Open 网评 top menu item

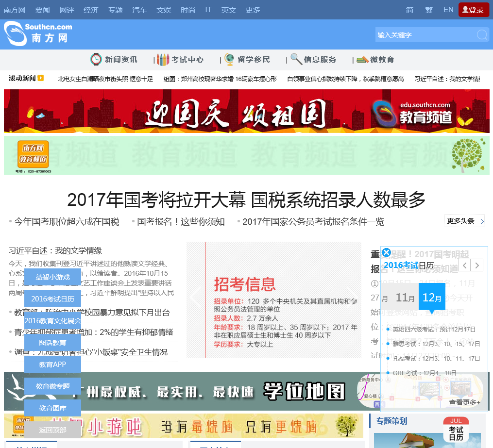coord(67,10)
